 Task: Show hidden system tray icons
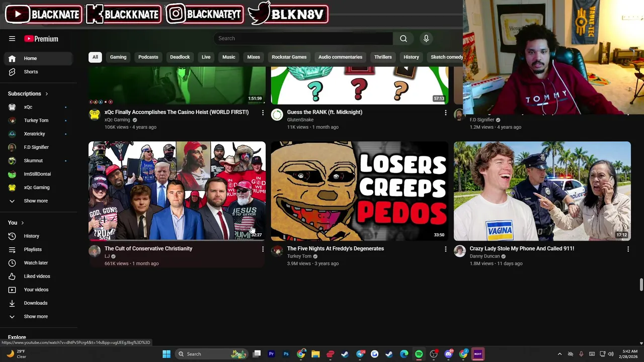[x=559, y=354]
